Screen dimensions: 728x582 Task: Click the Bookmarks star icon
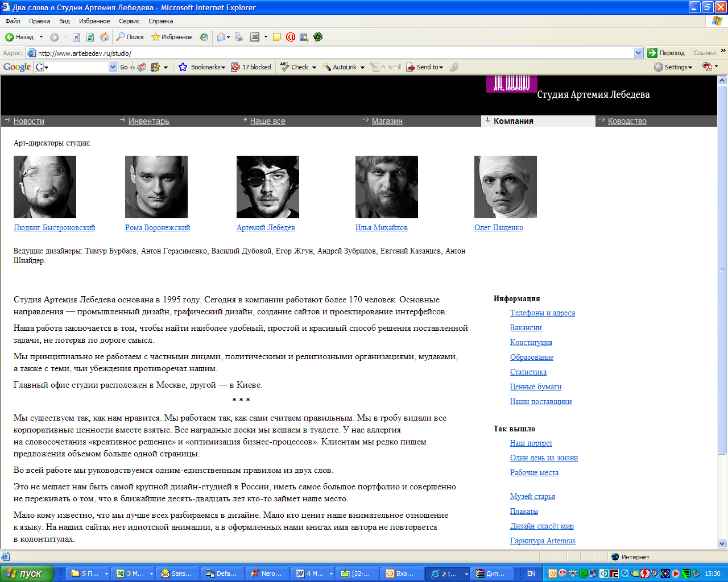point(183,67)
